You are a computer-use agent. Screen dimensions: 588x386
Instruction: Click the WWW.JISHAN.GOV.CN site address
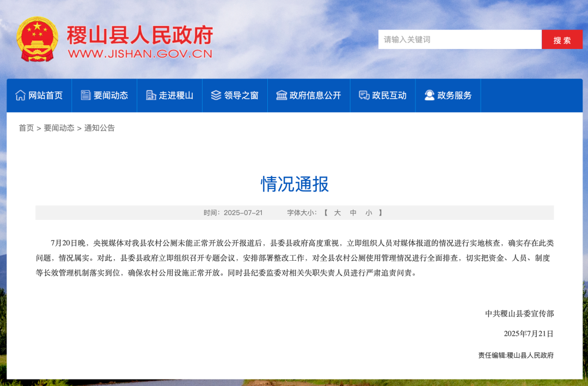(139, 54)
